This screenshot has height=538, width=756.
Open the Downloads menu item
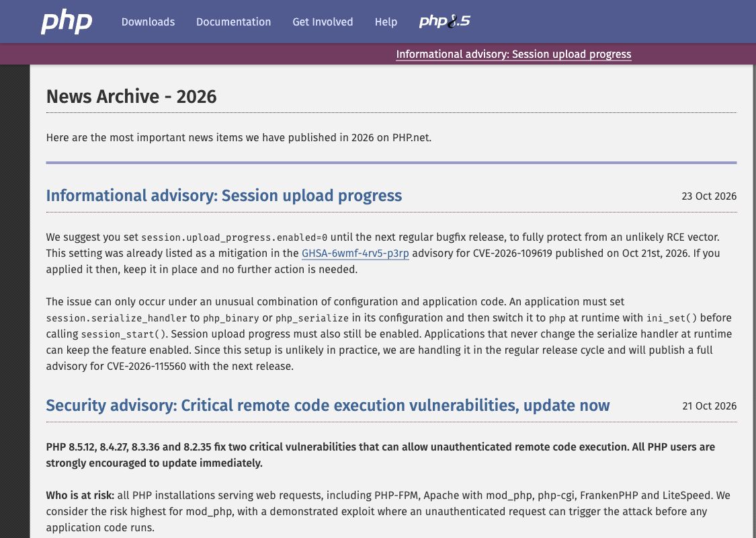148,22
